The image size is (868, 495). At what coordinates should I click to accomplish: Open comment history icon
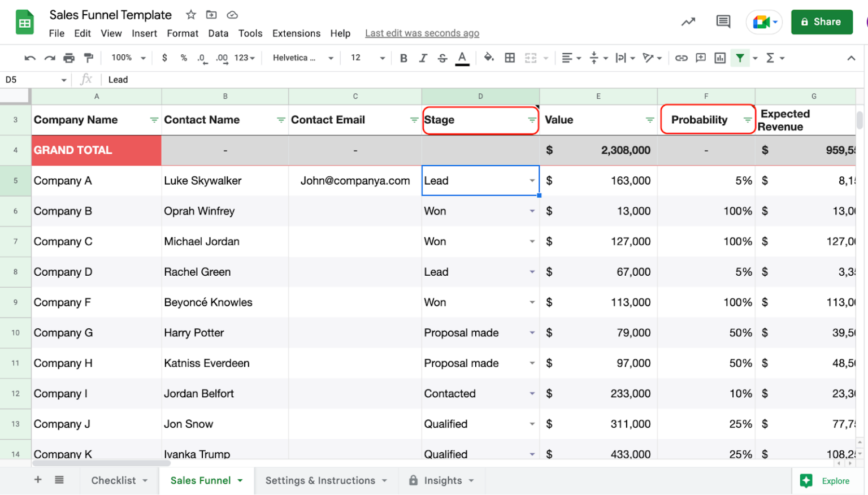723,22
